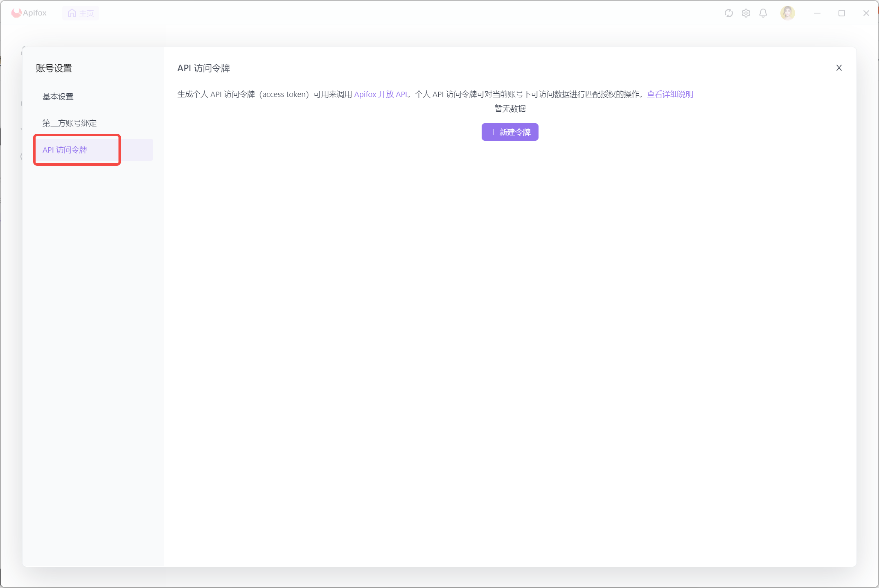Click the API 访问令牌 panel title
879x588 pixels.
tap(203, 68)
